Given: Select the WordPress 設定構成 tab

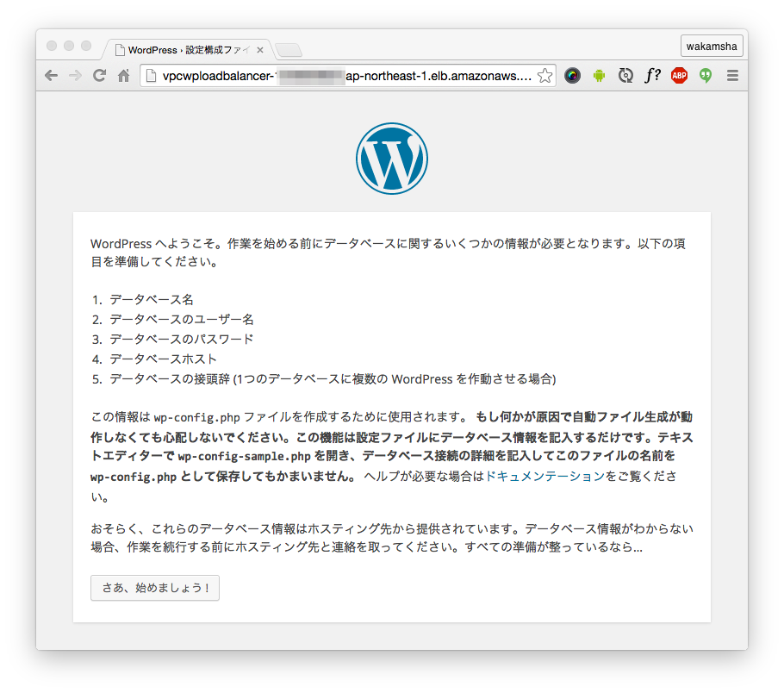Looking at the screenshot, I should 181,49.
